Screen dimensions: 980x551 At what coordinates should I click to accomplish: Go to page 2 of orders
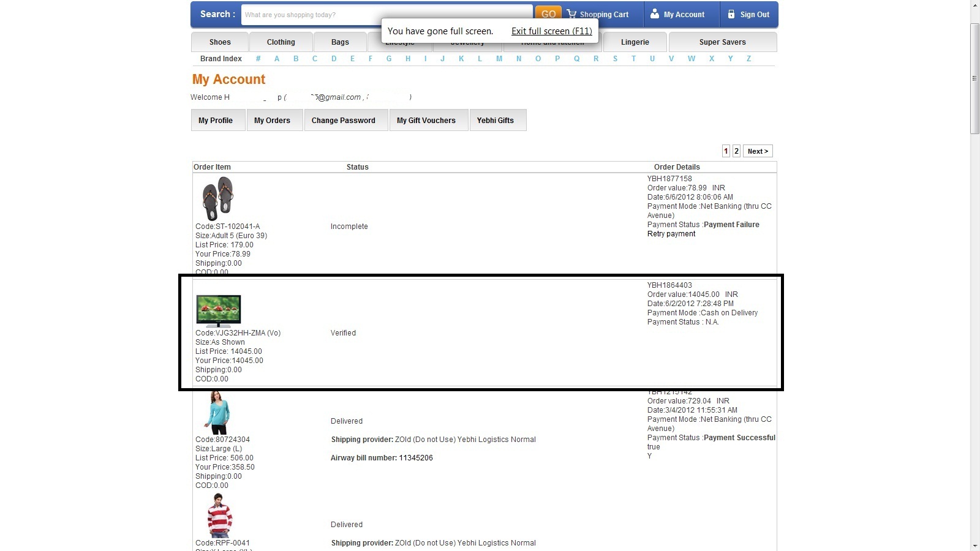[736, 151]
